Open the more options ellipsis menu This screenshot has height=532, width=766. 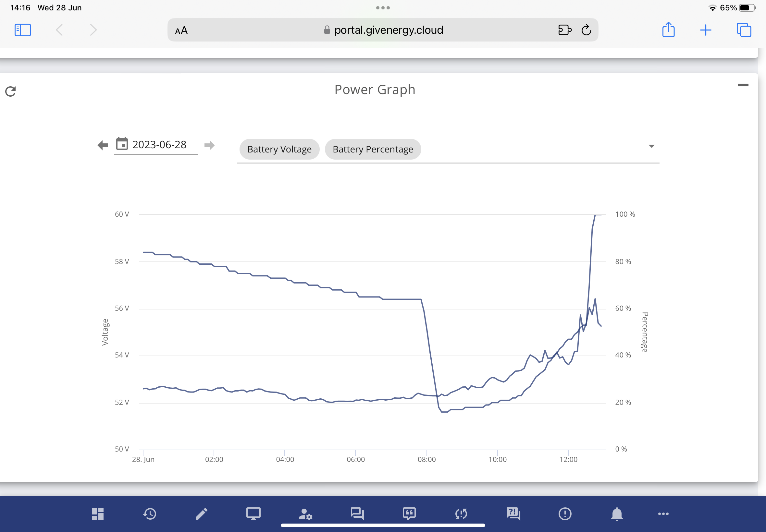click(663, 514)
